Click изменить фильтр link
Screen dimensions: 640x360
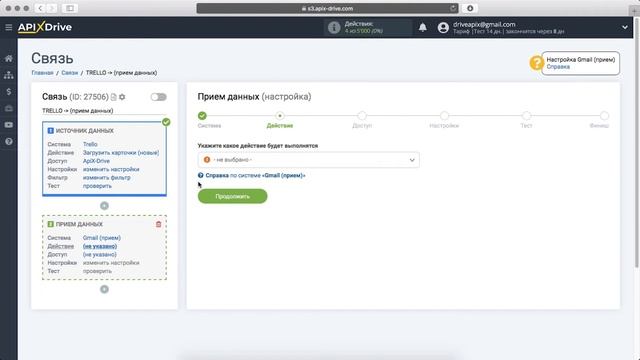[x=107, y=178]
